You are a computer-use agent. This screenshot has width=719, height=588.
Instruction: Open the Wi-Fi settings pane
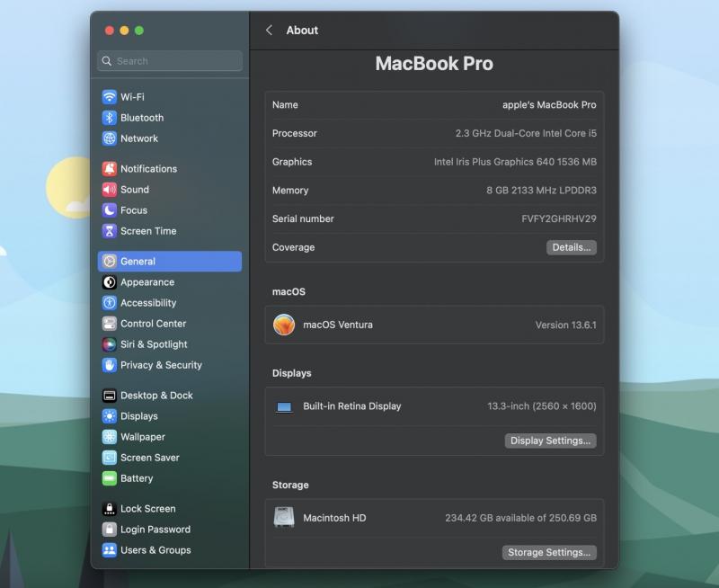(x=170, y=97)
